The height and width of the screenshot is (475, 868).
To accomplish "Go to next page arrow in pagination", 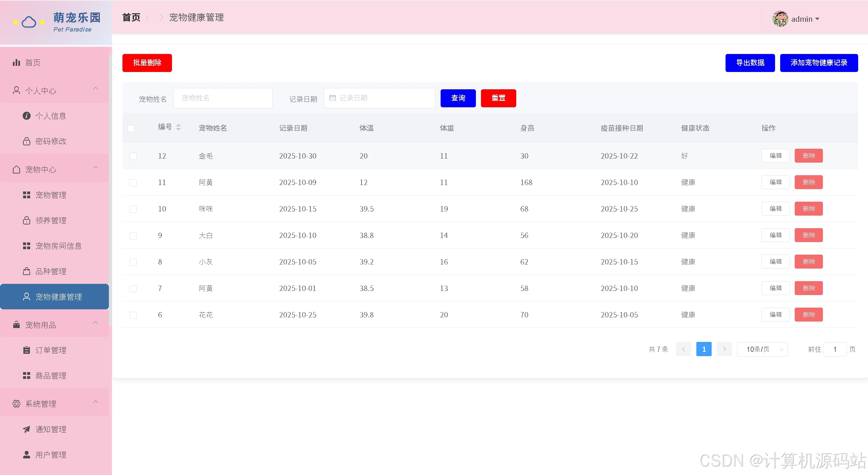I will coord(724,349).
